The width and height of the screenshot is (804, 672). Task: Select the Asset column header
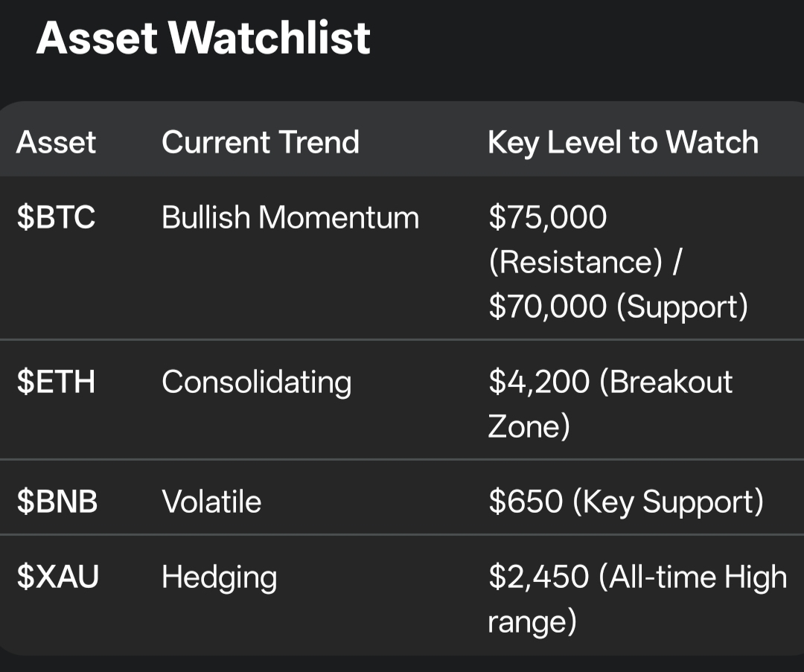coord(57,142)
